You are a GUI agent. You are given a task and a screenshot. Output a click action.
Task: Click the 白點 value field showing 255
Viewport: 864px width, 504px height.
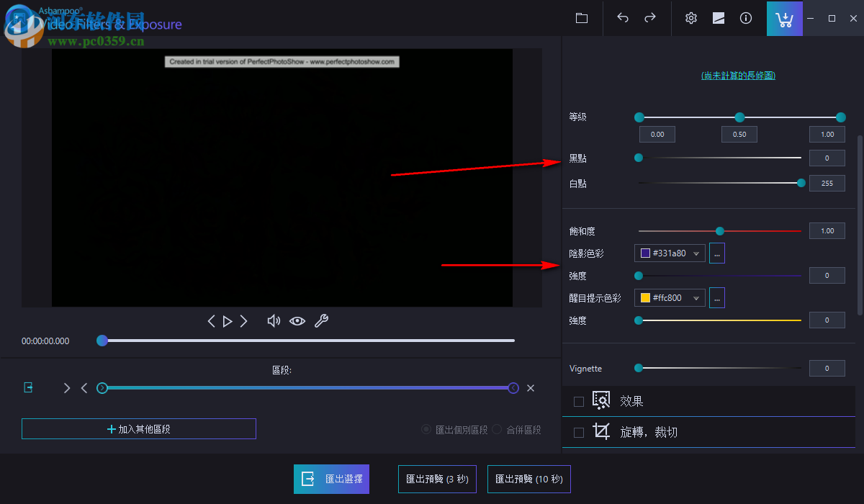(827, 183)
